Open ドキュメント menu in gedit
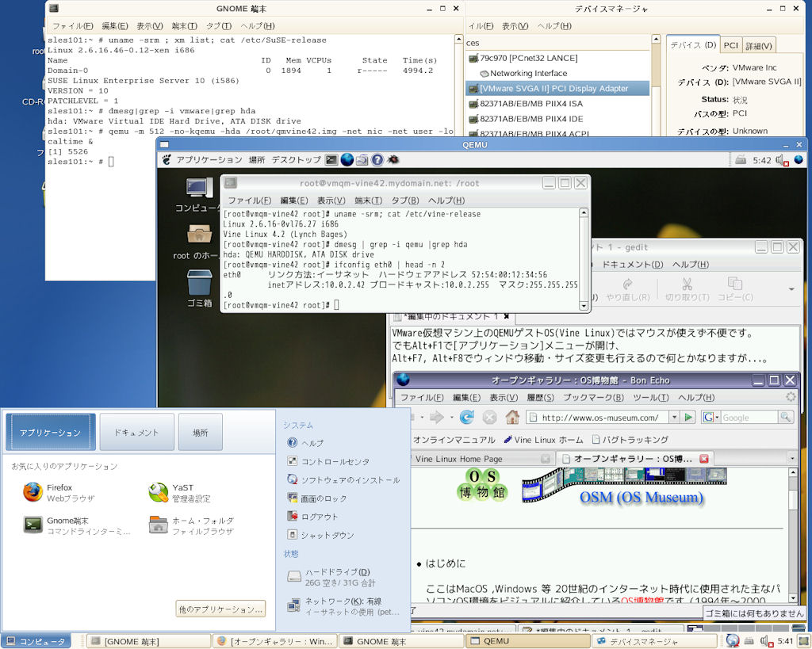Viewport: 812px width, 649px height. click(x=632, y=265)
